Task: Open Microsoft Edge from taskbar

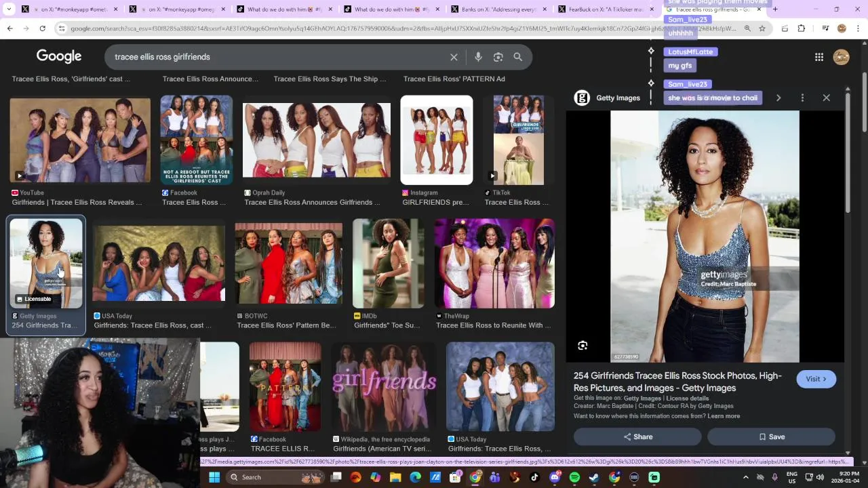Action: click(x=416, y=477)
